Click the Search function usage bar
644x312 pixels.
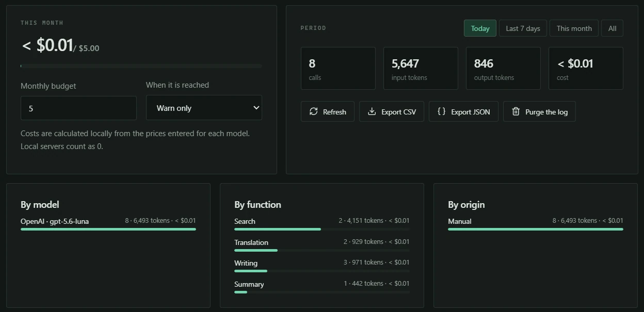point(322,229)
